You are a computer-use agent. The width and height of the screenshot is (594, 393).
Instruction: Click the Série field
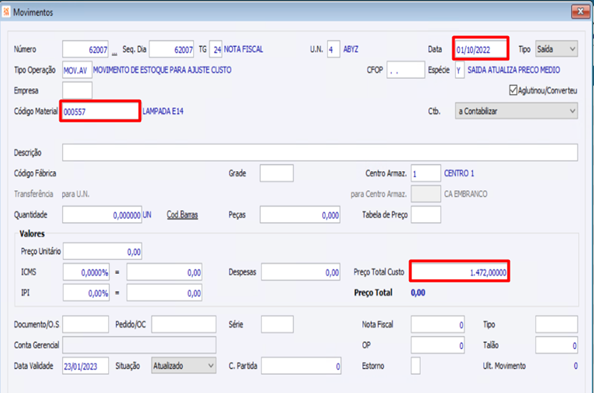(x=277, y=324)
